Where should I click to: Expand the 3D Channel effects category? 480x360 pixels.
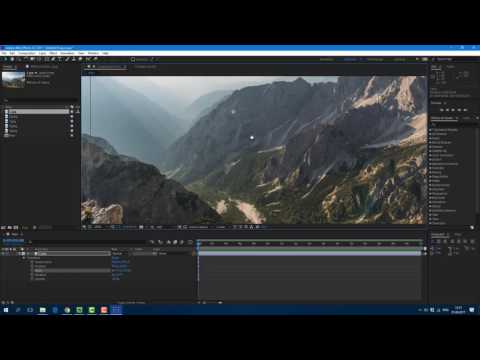430,134
